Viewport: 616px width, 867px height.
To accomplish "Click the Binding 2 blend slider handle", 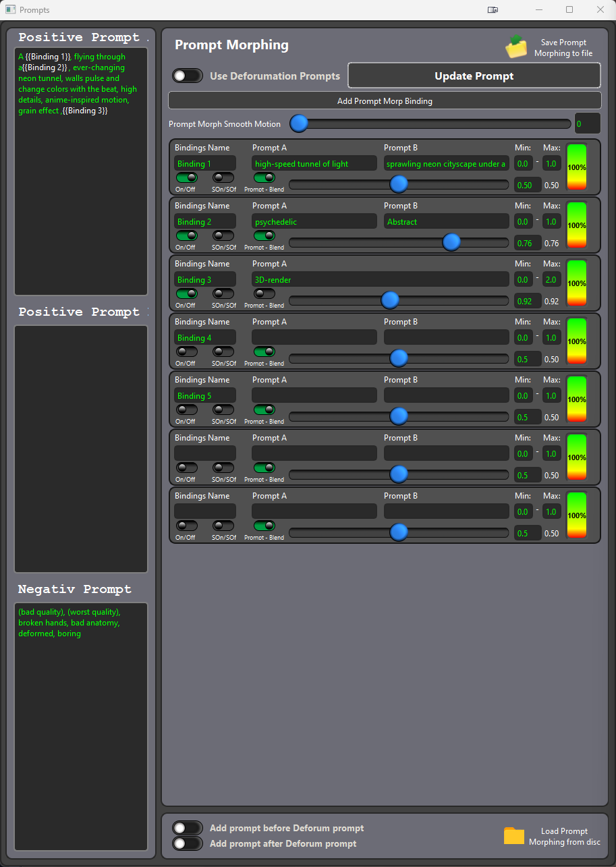I will coord(451,242).
